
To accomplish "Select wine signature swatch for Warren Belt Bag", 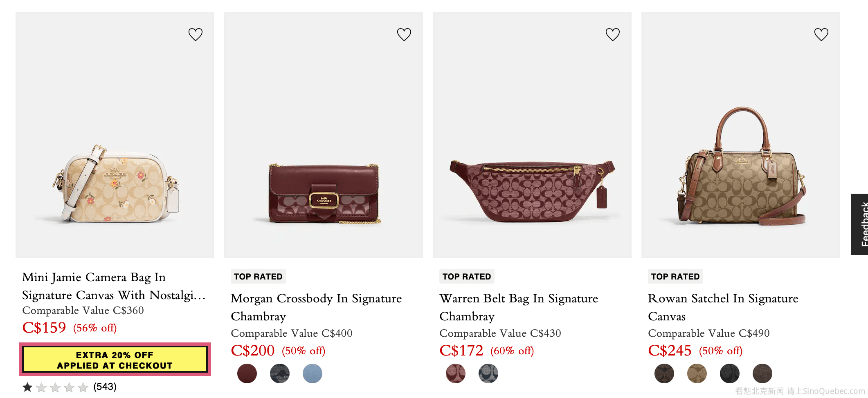I will [456, 373].
